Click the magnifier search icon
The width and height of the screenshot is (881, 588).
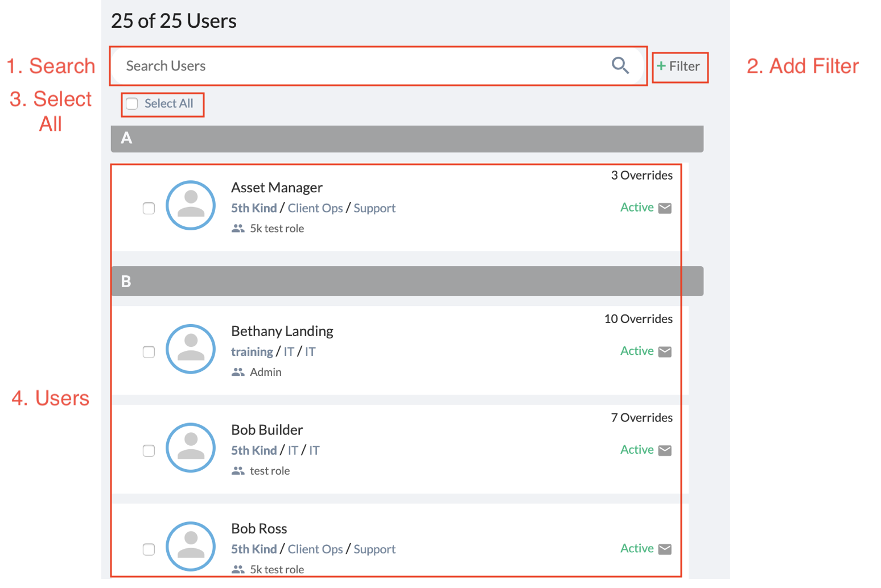620,66
